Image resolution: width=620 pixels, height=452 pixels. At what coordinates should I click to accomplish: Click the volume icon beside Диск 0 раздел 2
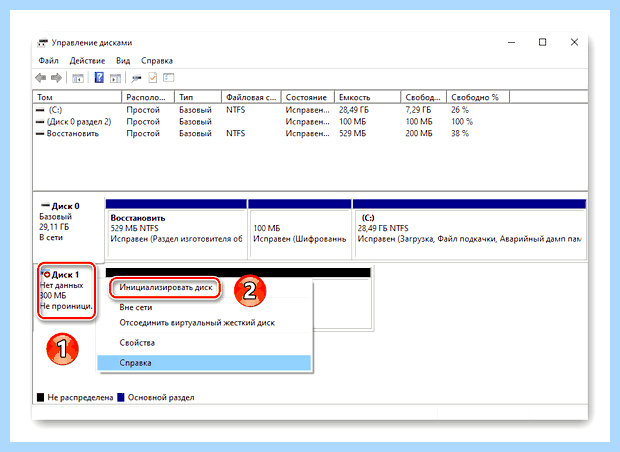[40, 122]
